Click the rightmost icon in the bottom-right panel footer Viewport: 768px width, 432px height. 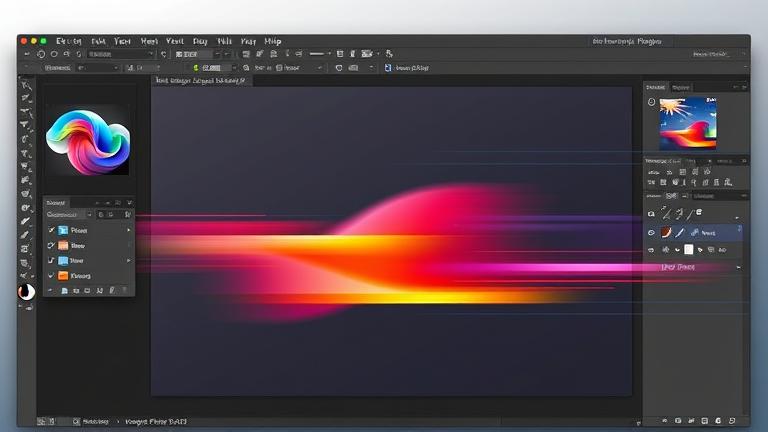coord(732,421)
